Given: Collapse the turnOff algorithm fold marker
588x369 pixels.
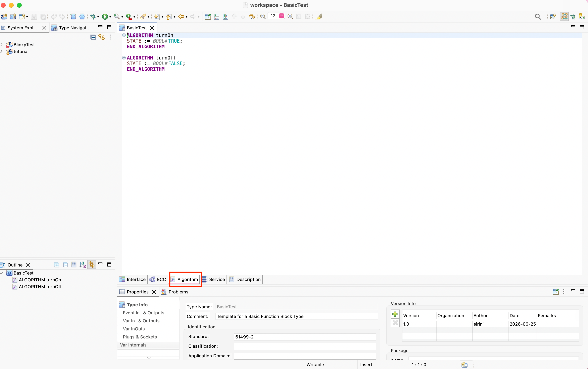Looking at the screenshot, I should point(124,58).
